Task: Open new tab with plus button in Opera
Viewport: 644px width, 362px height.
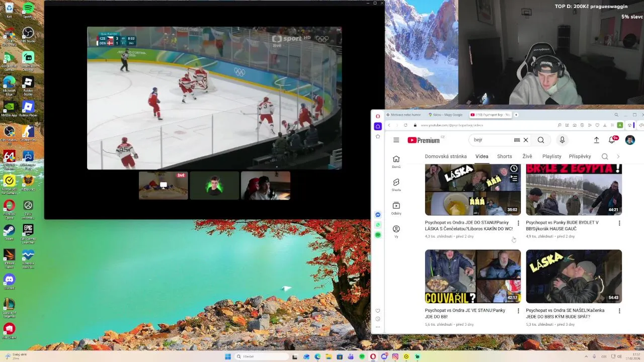Action: (516, 115)
